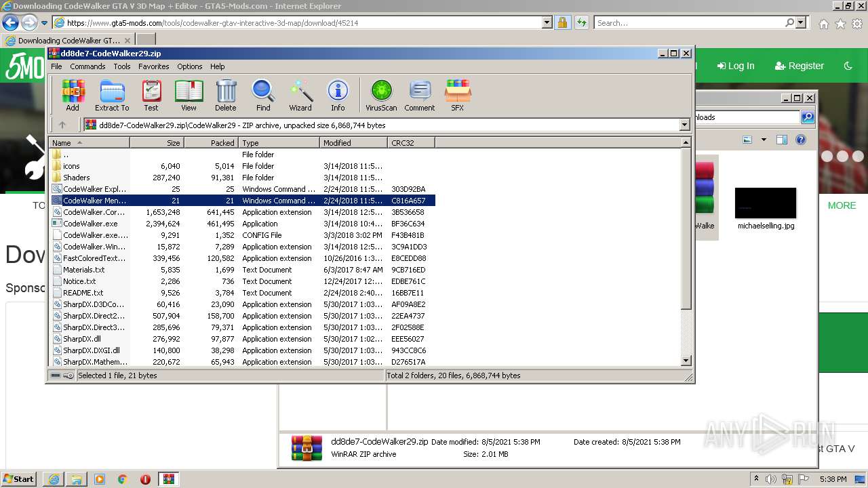The width and height of the screenshot is (868, 488).
Task: Click the View file toolbar icon
Action: pos(189,96)
